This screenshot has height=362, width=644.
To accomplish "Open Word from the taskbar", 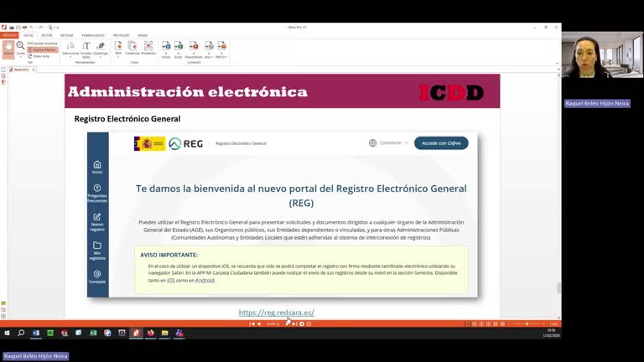I will [36, 333].
